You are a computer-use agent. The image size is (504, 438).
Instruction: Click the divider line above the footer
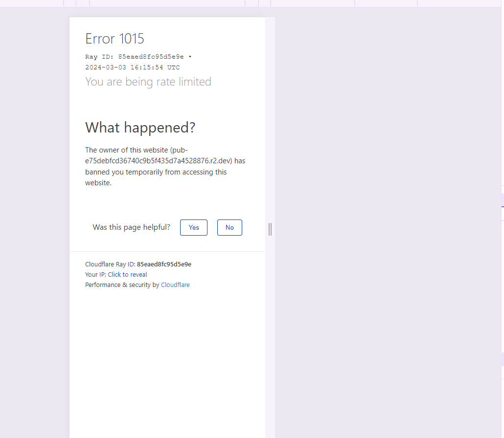point(167,251)
